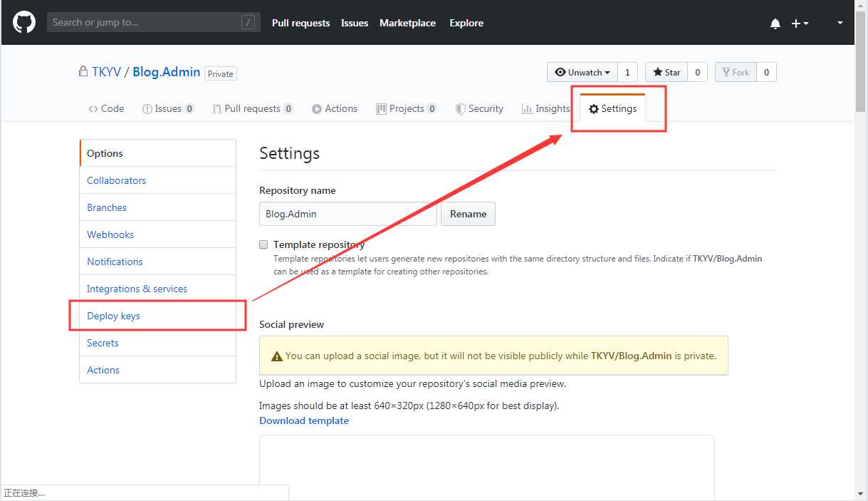
Task: Open the user account dropdown arrow
Action: (840, 23)
